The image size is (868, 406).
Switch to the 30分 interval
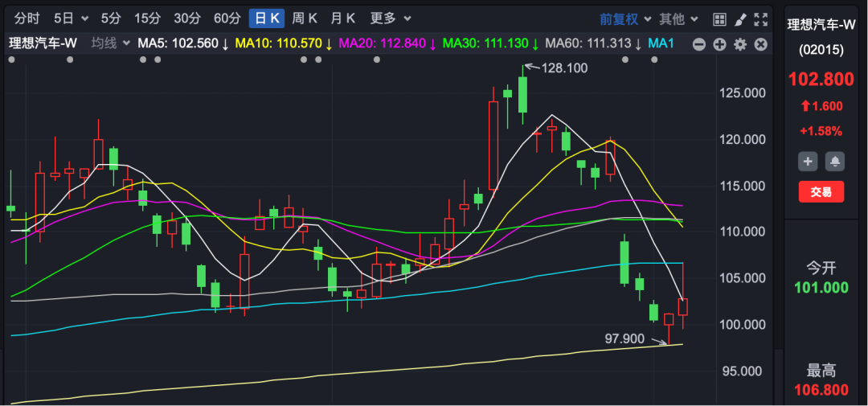click(187, 18)
